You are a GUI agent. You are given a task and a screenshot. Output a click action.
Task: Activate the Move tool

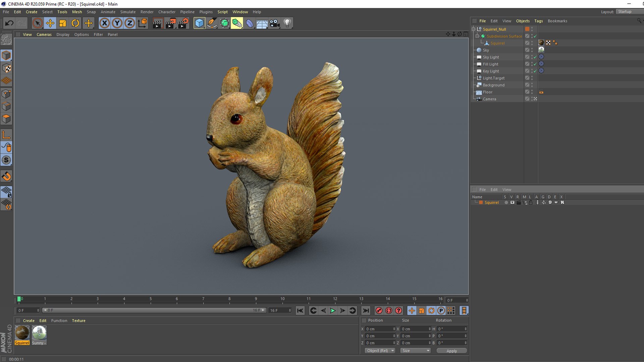[50, 23]
